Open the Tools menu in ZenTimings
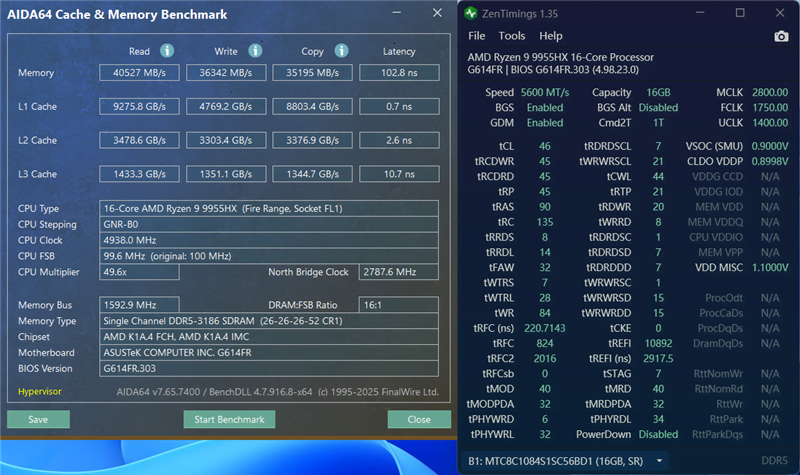800x475 pixels. pyautogui.click(x=512, y=36)
